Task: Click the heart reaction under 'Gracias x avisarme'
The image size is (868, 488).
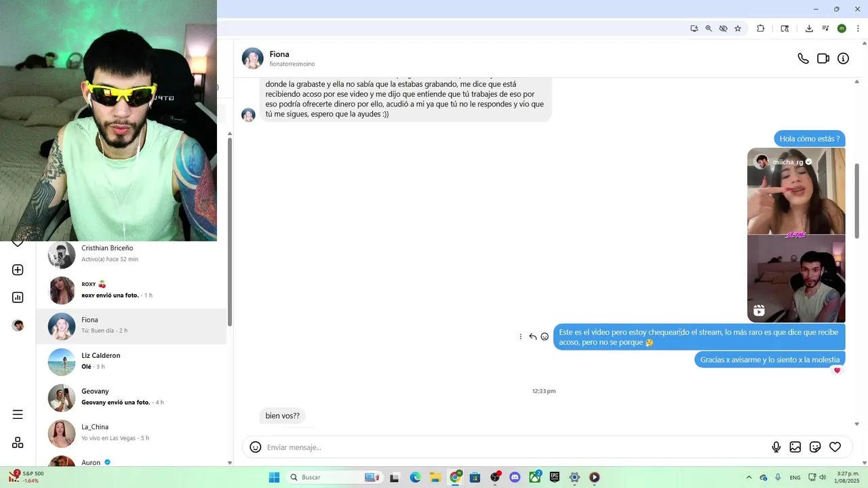Action: point(837,370)
